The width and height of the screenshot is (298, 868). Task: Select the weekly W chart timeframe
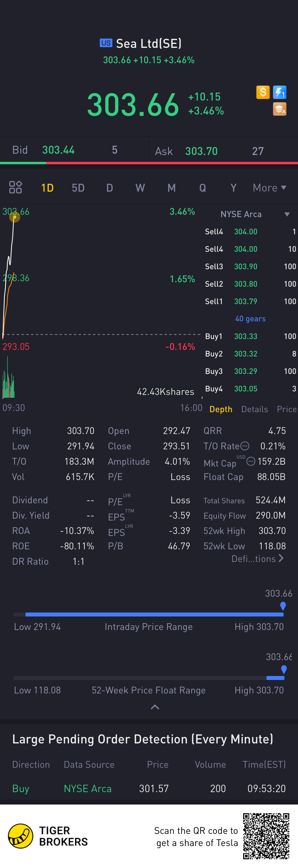(140, 188)
